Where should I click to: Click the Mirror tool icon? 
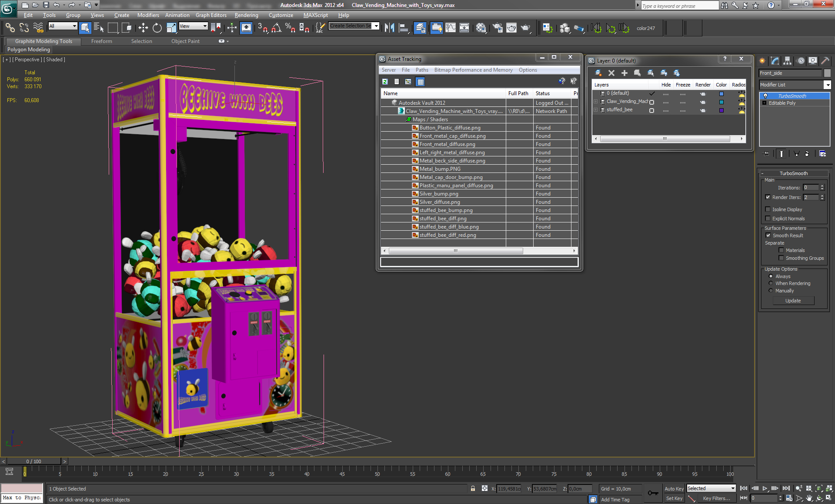(389, 28)
